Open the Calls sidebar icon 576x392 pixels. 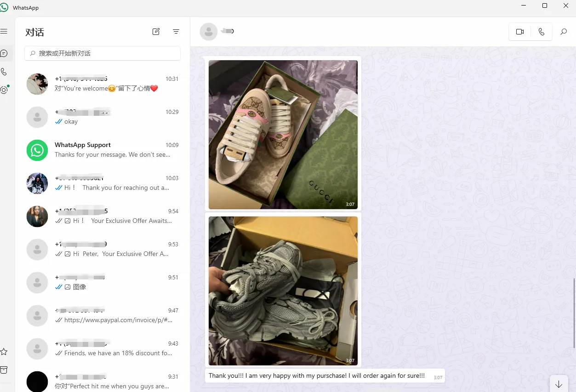coord(4,72)
